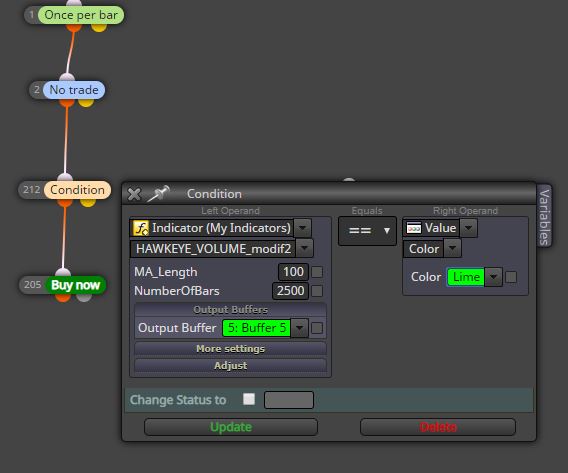The width and height of the screenshot is (568, 473).
Task: Click yellow output connector of Condition block
Action: tap(88, 202)
